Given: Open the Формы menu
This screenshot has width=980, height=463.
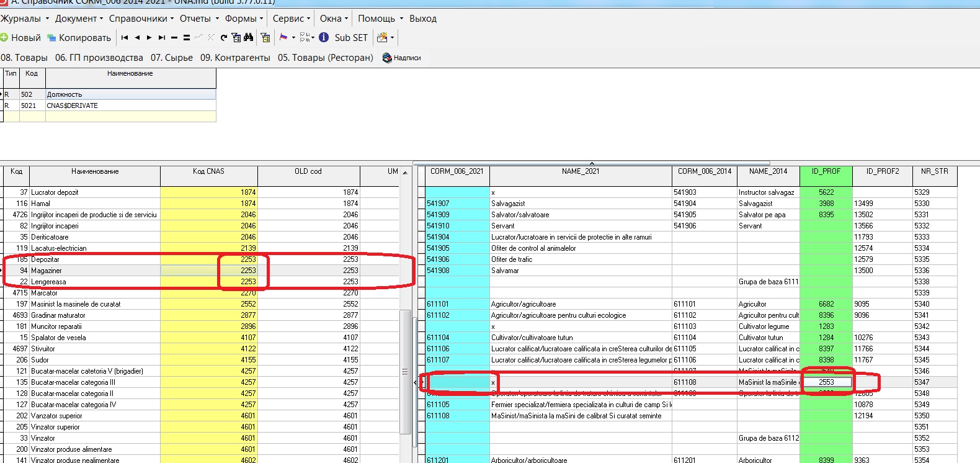Looking at the screenshot, I should click(x=244, y=19).
